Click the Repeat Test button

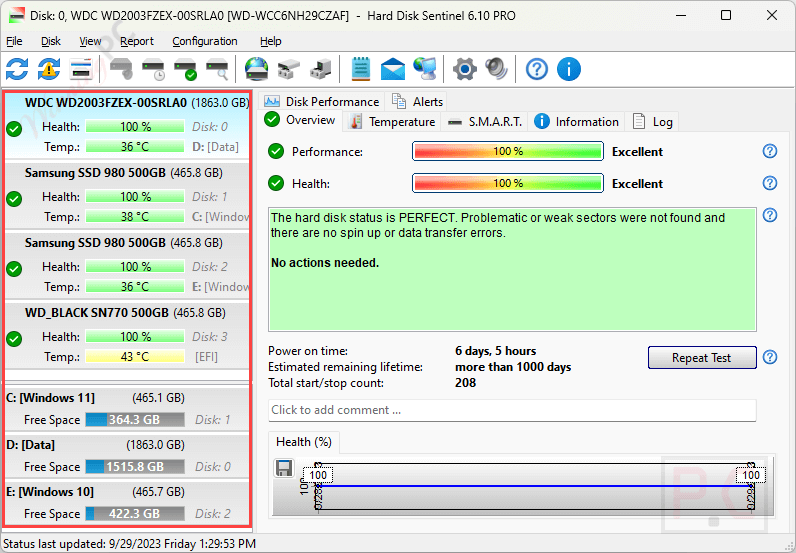pos(702,357)
